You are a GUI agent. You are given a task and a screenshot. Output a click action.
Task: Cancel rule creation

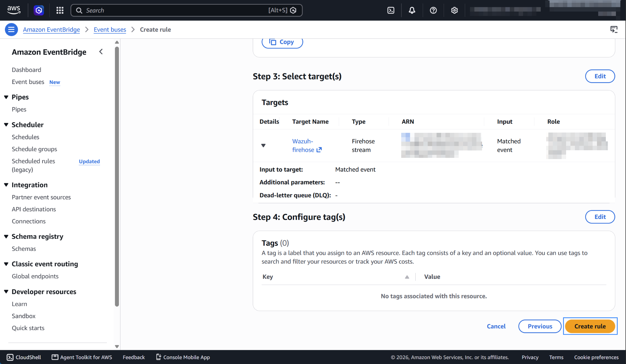pos(496,326)
